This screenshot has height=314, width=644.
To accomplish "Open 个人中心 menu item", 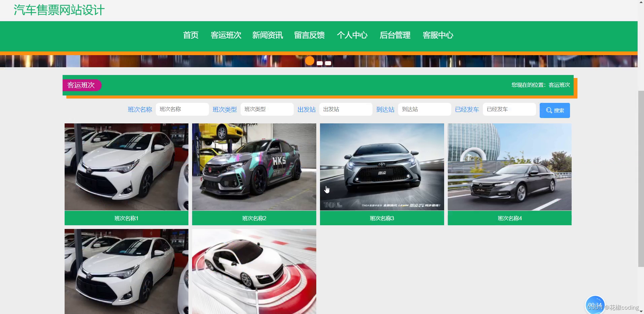I will 352,35.
